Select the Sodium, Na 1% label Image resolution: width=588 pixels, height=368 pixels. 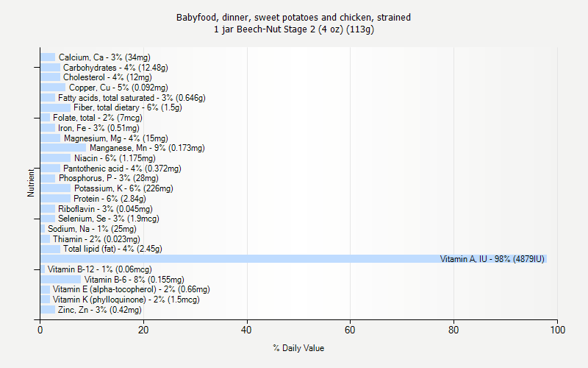(x=92, y=229)
